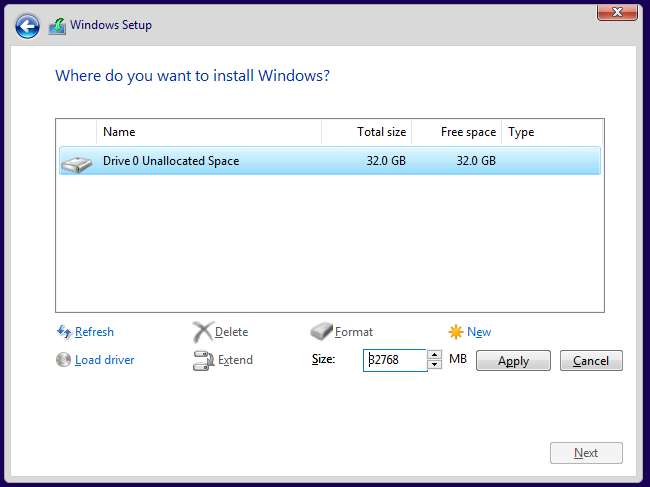Sort by the Total size column header

[x=366, y=132]
